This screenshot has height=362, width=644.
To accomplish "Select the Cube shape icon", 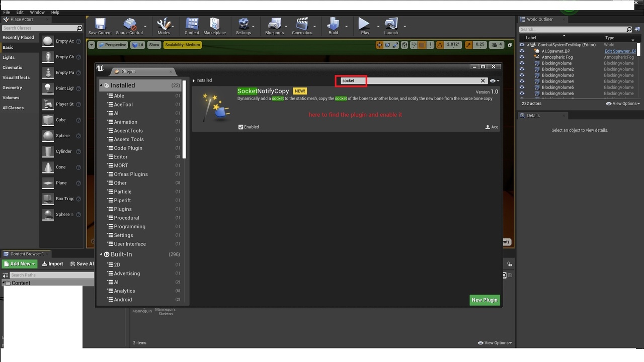I will pyautogui.click(x=48, y=120).
